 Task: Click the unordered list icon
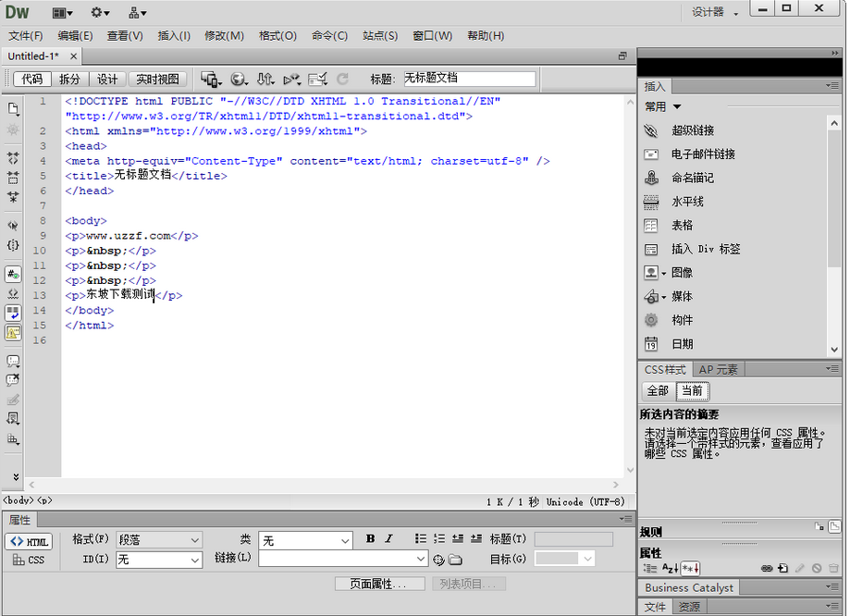(x=421, y=539)
